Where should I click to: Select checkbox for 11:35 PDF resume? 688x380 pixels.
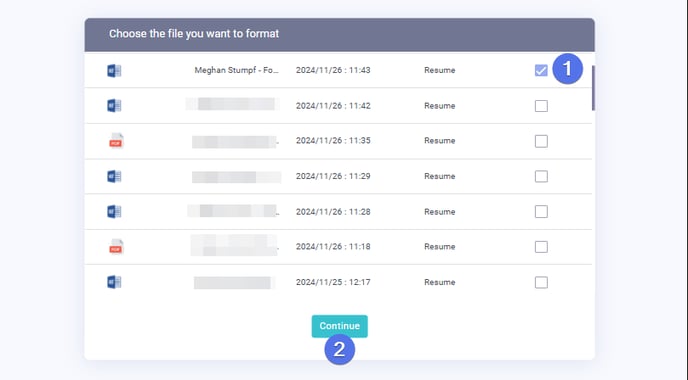[x=541, y=141]
